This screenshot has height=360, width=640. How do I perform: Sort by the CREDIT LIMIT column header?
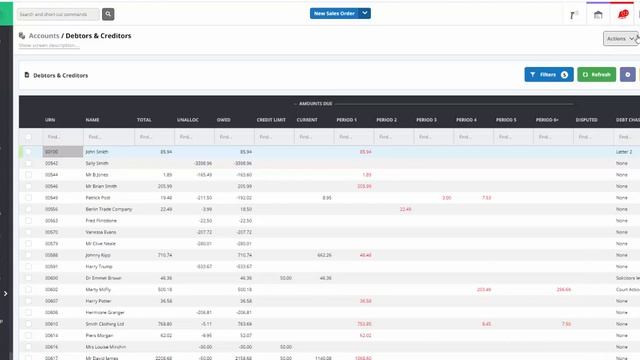pos(271,120)
